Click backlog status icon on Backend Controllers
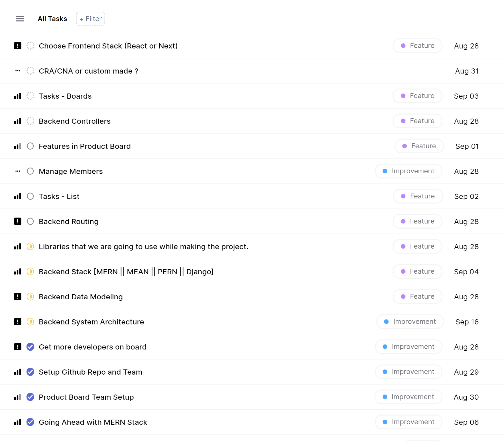The width and height of the screenshot is (504, 443). click(30, 121)
